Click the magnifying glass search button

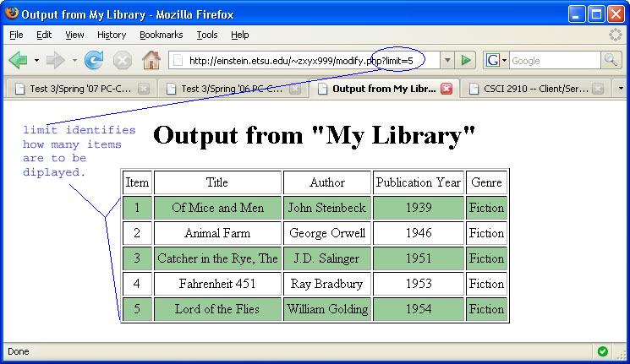coord(611,61)
